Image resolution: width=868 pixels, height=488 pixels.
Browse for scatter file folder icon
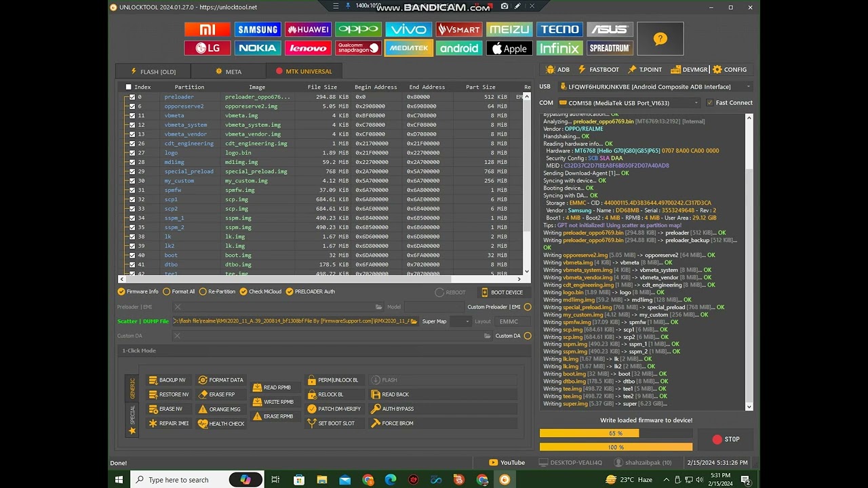click(414, 321)
